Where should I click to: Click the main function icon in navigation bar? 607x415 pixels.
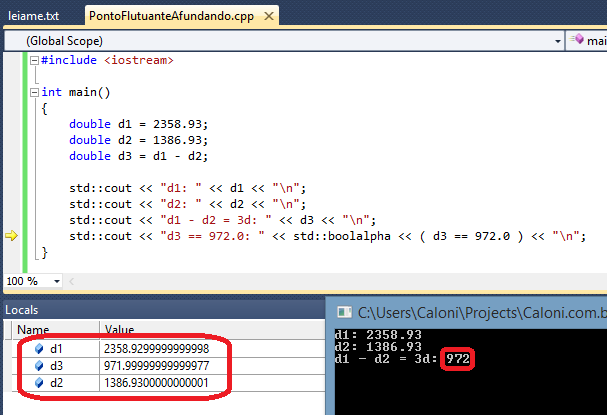577,41
